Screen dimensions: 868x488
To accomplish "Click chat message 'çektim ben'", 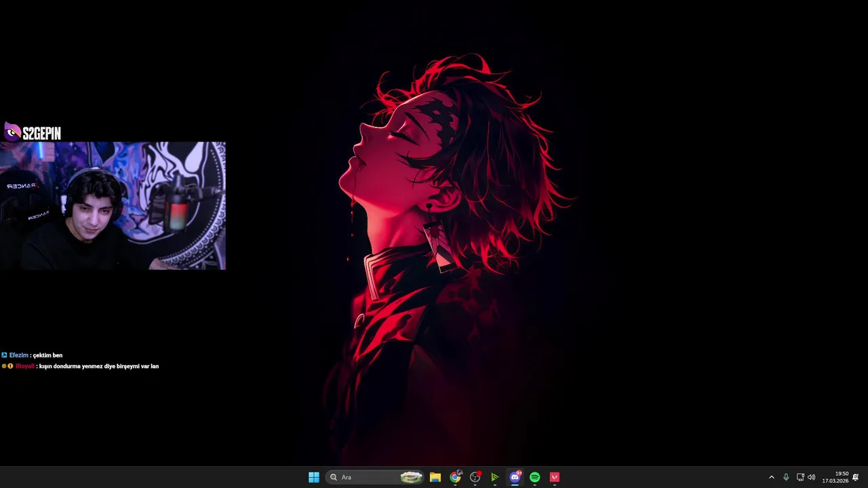I will pyautogui.click(x=47, y=355).
